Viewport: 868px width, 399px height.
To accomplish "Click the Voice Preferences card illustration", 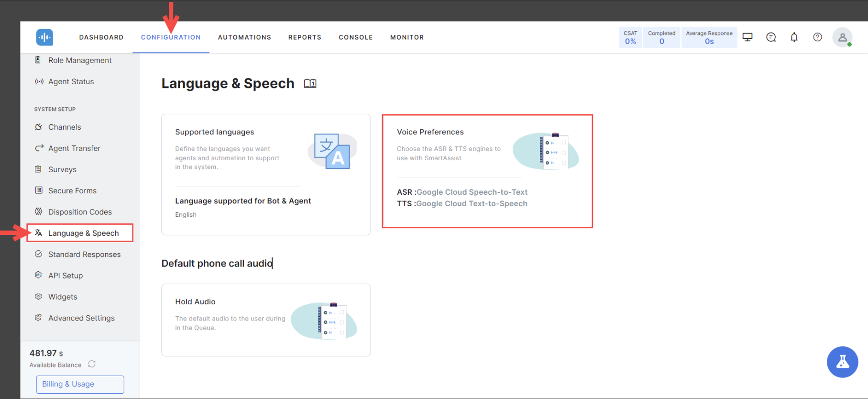I will pyautogui.click(x=546, y=151).
